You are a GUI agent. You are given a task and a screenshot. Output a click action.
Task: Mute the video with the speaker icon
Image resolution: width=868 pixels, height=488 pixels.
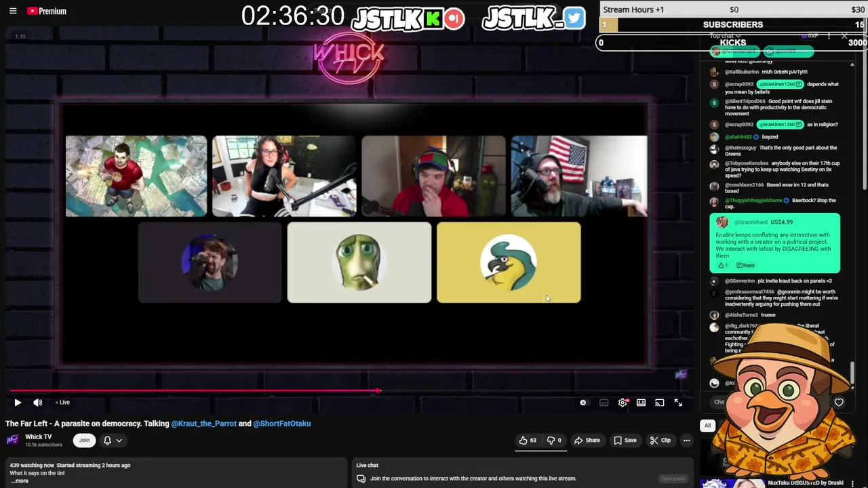point(38,403)
